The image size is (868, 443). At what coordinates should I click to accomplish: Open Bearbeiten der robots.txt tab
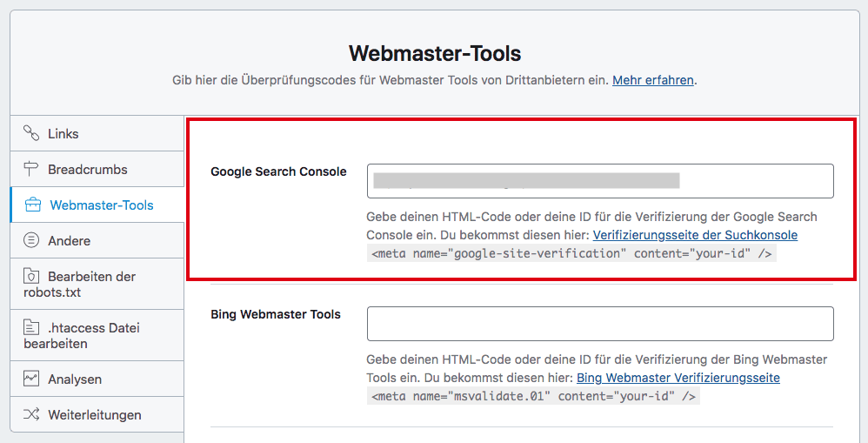click(x=97, y=284)
